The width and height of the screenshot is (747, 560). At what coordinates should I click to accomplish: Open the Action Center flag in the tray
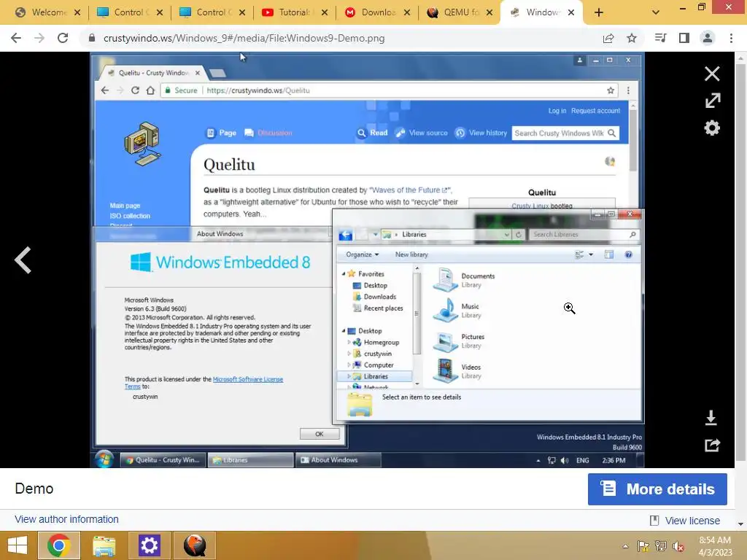click(643, 546)
